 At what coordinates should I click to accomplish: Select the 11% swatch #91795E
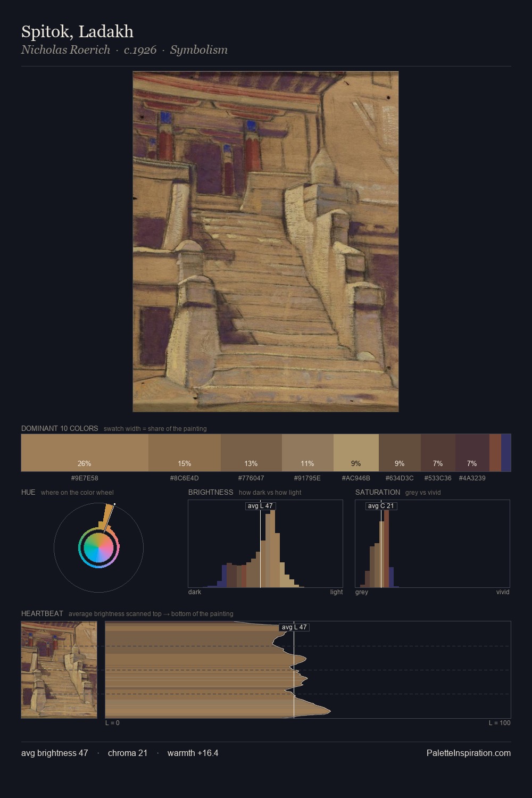[x=307, y=453]
